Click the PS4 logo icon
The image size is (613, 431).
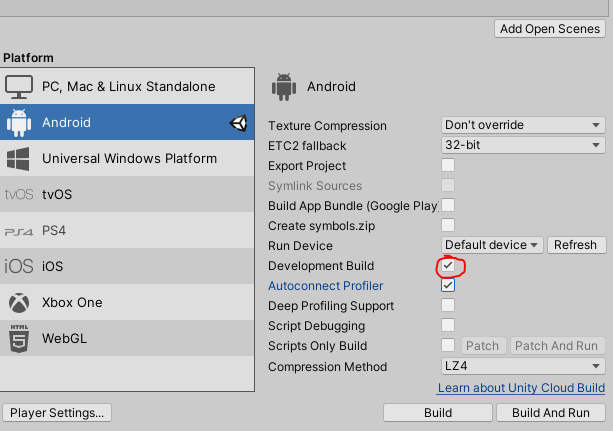click(x=19, y=232)
